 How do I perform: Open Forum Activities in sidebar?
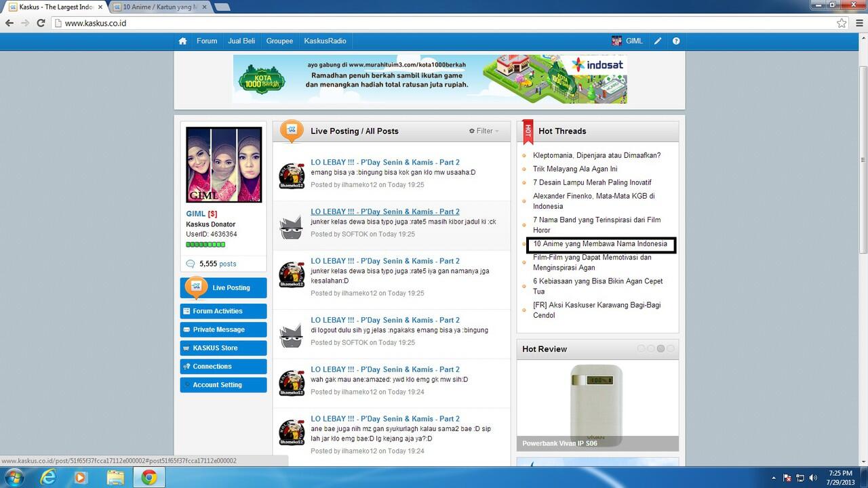(x=223, y=311)
